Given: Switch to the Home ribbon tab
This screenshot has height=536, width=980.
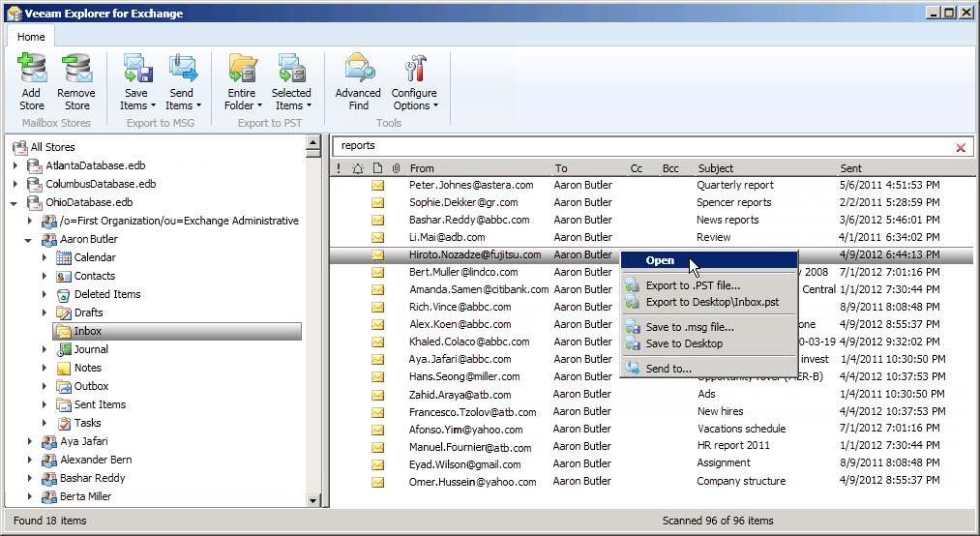Looking at the screenshot, I should 31,37.
